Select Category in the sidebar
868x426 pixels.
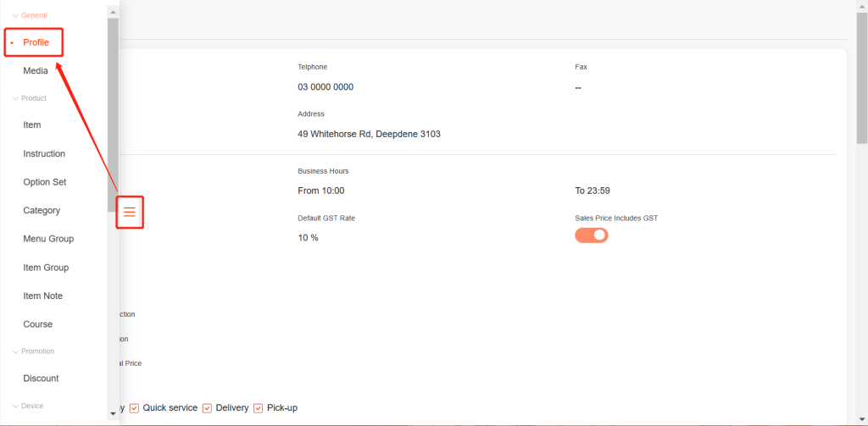pos(42,210)
